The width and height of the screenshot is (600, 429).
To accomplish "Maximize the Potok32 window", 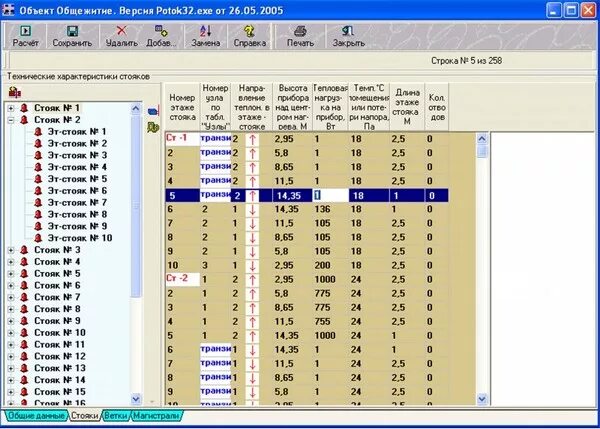I will [x=571, y=10].
